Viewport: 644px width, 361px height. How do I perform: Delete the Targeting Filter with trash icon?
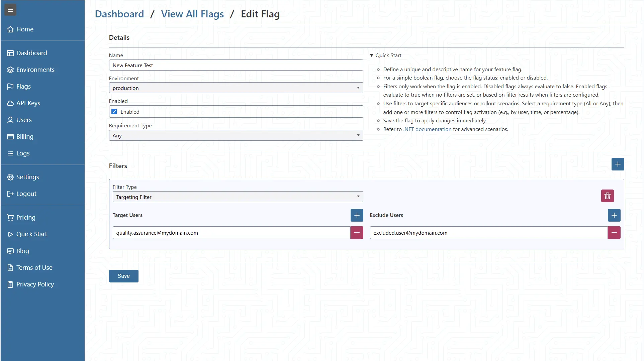coord(607,196)
